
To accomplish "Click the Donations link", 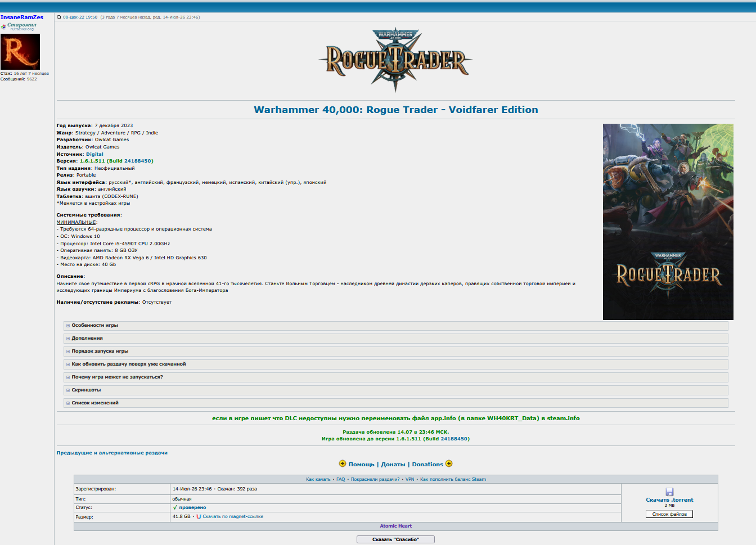I will [427, 465].
